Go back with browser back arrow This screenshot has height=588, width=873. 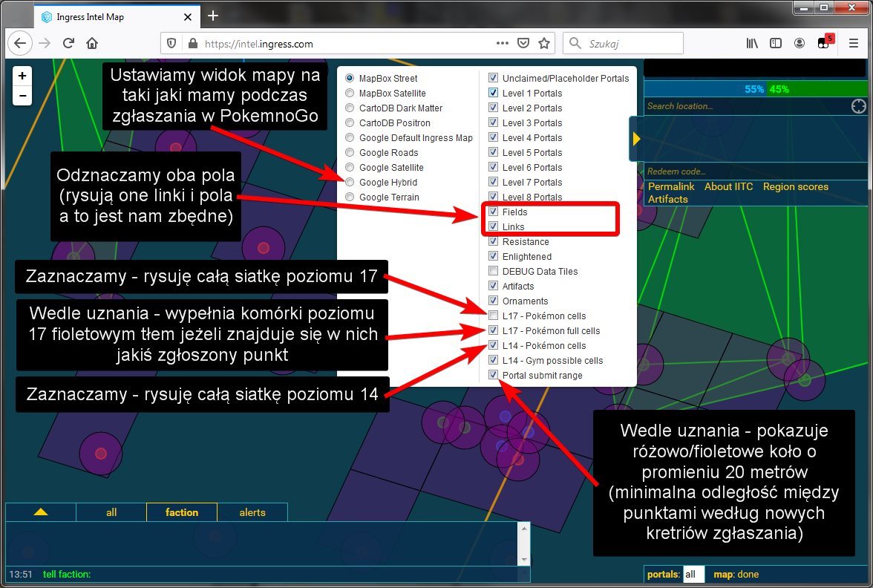pos(20,43)
